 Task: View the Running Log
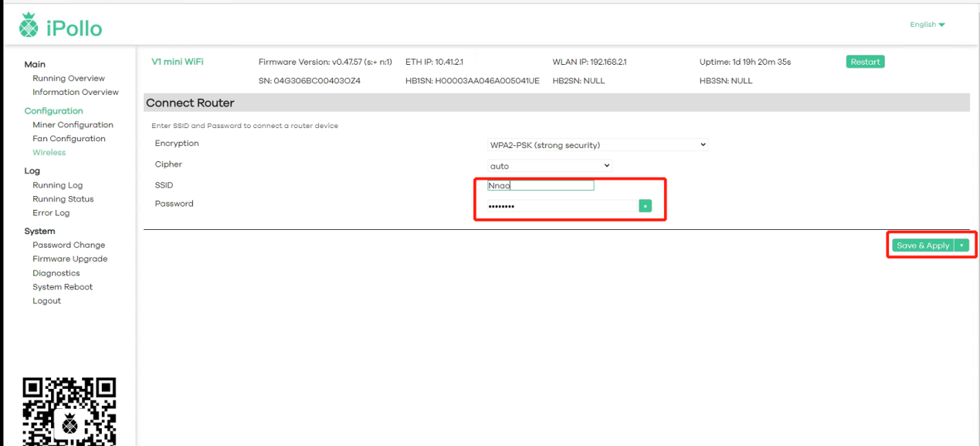point(57,185)
